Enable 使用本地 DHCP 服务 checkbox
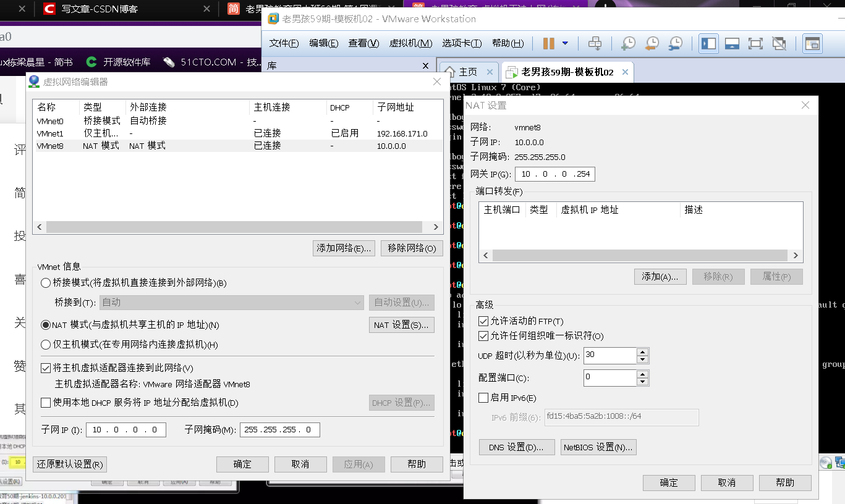845x504 pixels. pyautogui.click(x=46, y=403)
